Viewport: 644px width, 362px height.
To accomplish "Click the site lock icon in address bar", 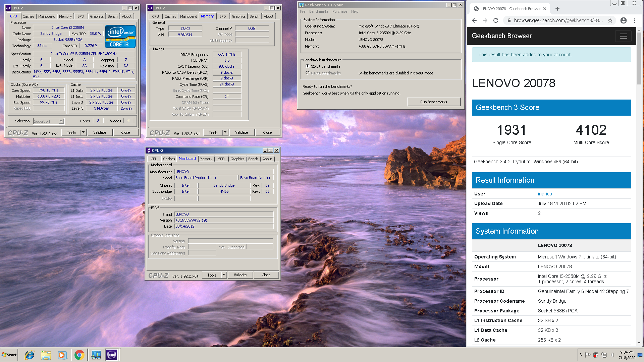I will click(x=509, y=20).
